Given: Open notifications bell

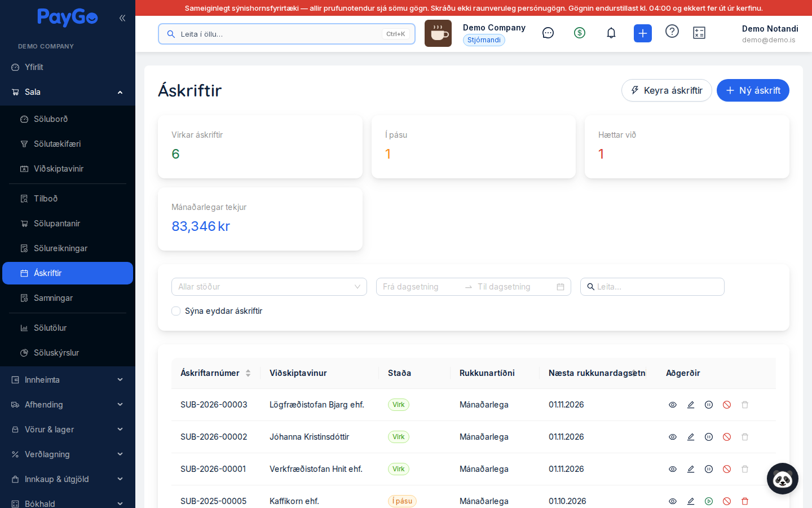Looking at the screenshot, I should pyautogui.click(x=611, y=33).
